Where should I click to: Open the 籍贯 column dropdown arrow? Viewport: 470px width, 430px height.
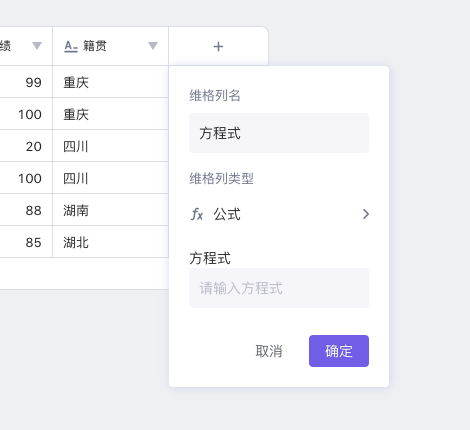pos(153,46)
